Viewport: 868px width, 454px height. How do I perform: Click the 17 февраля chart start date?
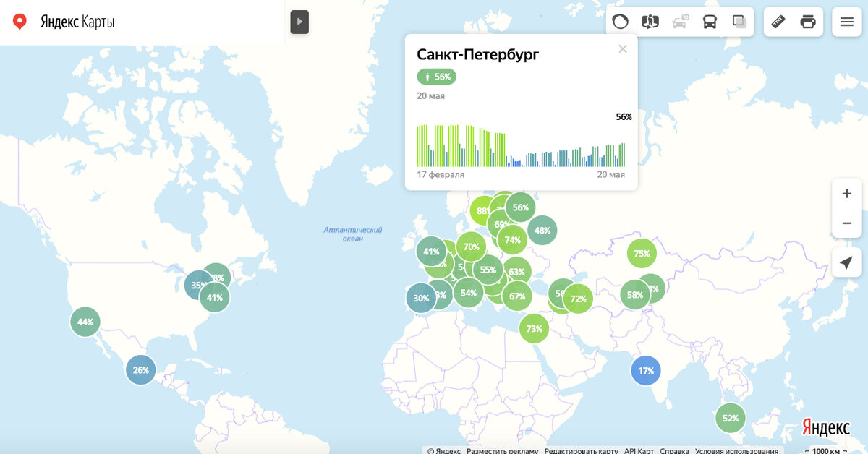pyautogui.click(x=441, y=175)
